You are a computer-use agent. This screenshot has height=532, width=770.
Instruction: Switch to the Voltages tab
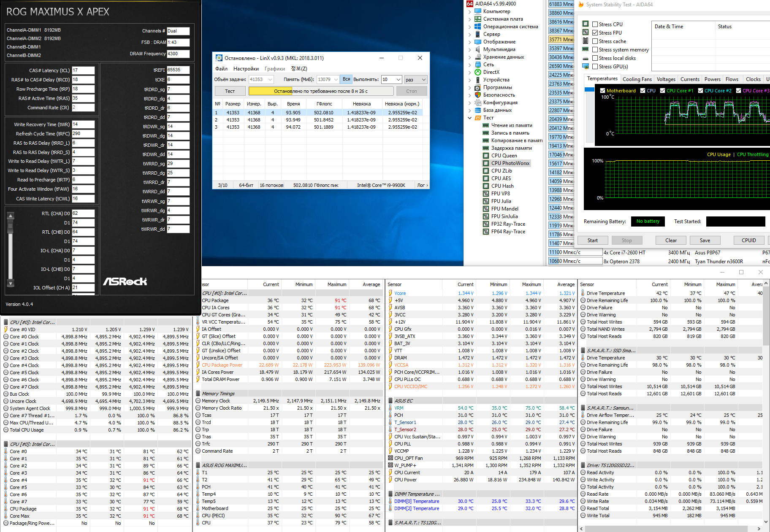click(x=666, y=79)
